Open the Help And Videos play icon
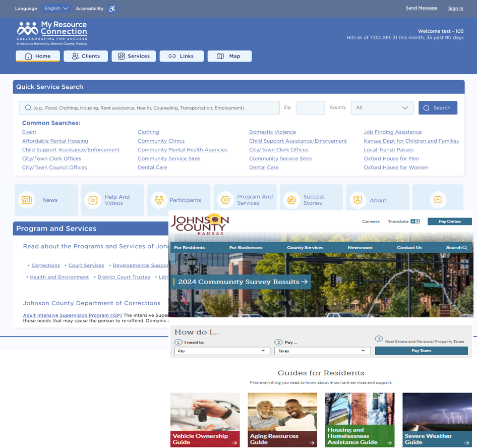This screenshot has width=477, height=448. click(93, 200)
